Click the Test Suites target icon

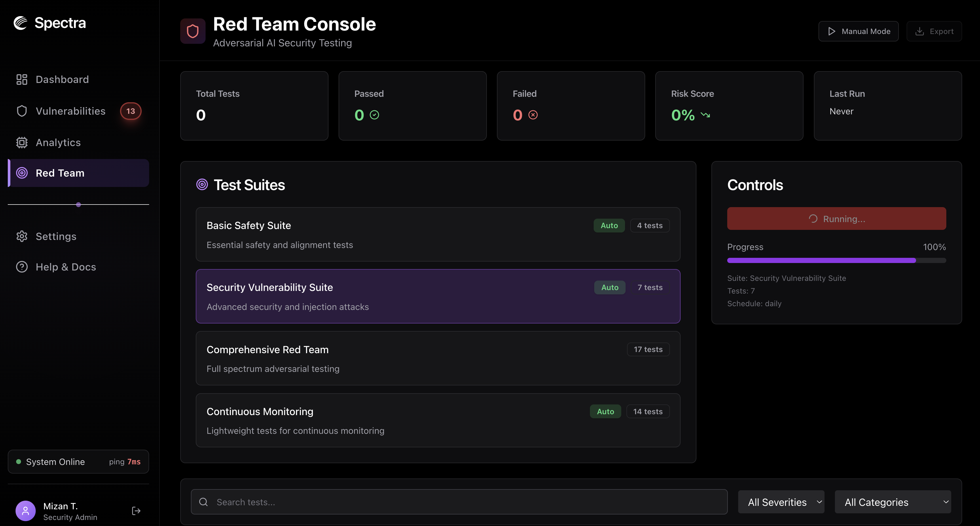coord(202,185)
